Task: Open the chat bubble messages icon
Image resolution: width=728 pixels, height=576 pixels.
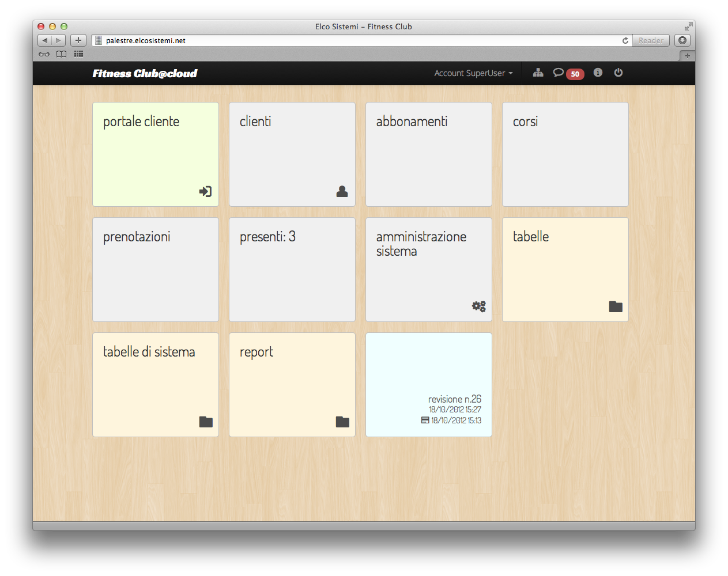Action: (558, 73)
